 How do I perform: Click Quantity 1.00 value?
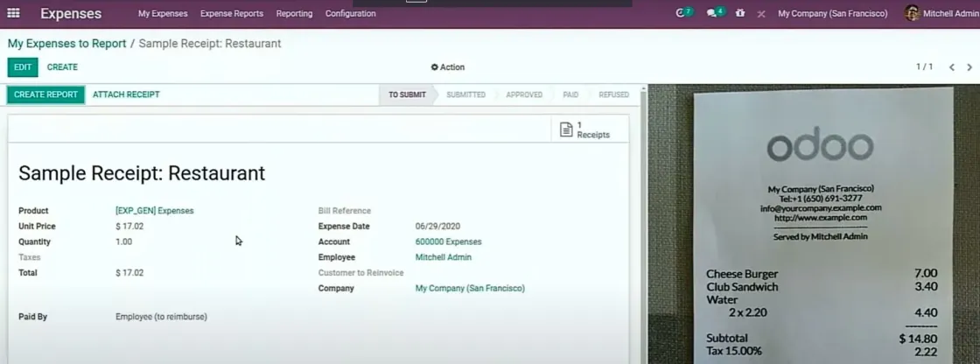coord(123,241)
